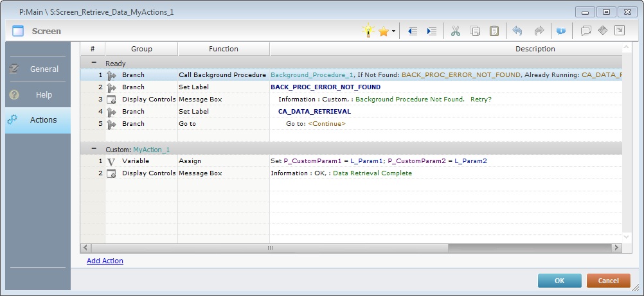Image resolution: width=644 pixels, height=296 pixels.
Task: Click the light bulb icon in toolbar
Action: pyautogui.click(x=368, y=31)
